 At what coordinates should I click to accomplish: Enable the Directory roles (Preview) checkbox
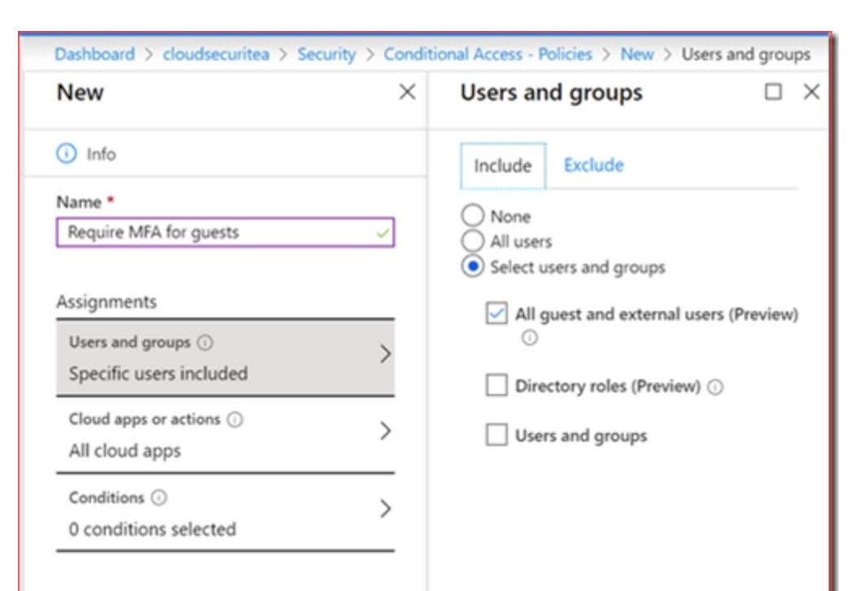[x=495, y=387]
